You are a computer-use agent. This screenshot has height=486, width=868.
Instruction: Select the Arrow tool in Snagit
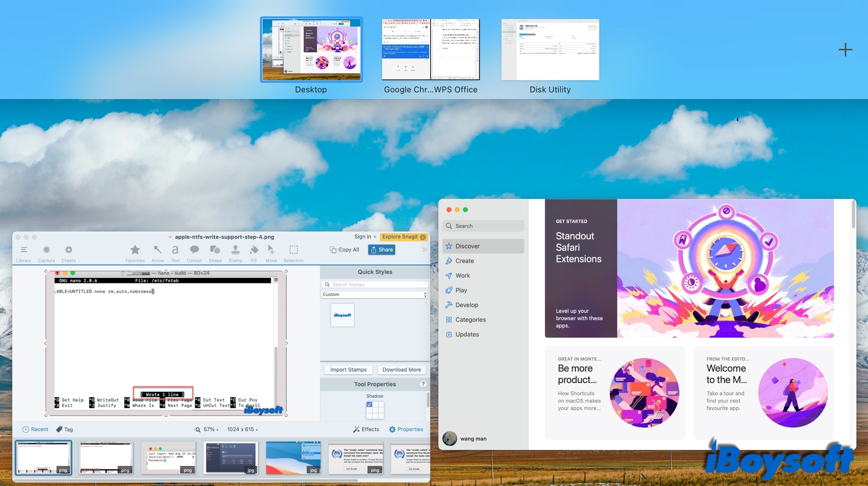pos(157,250)
